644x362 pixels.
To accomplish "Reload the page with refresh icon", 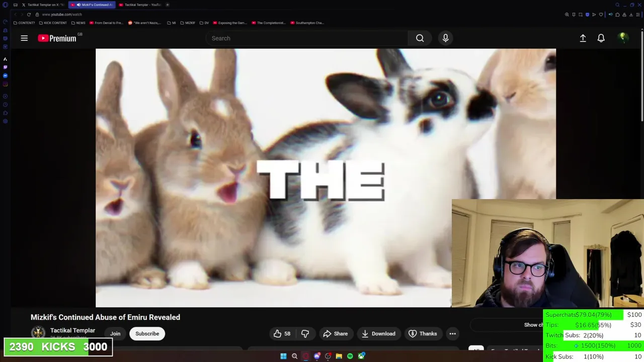I will (x=29, y=15).
